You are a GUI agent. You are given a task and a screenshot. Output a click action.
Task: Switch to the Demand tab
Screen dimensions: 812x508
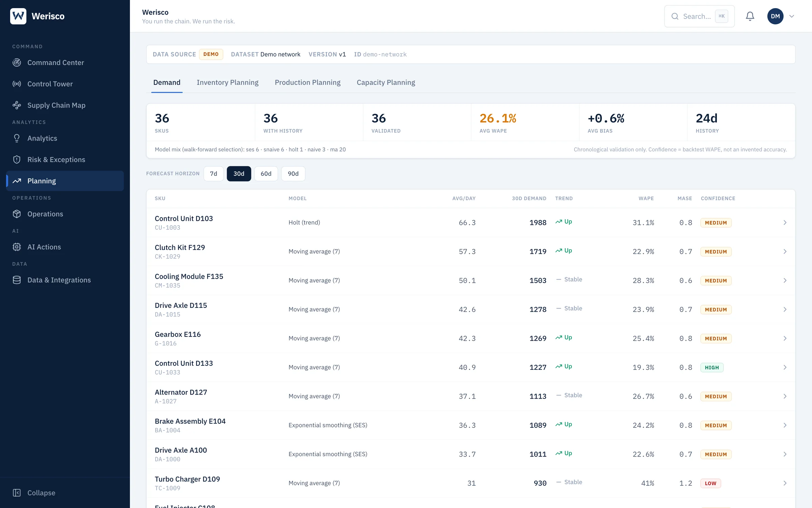[167, 82]
